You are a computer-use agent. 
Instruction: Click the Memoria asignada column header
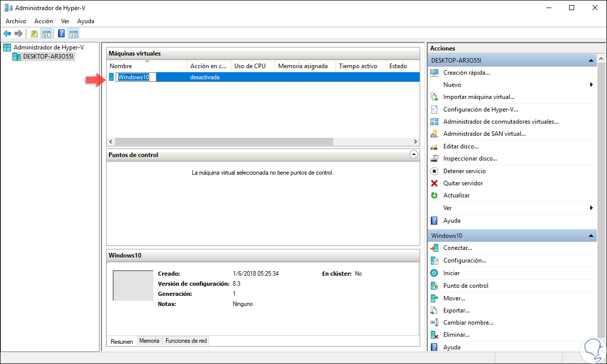[x=305, y=66]
